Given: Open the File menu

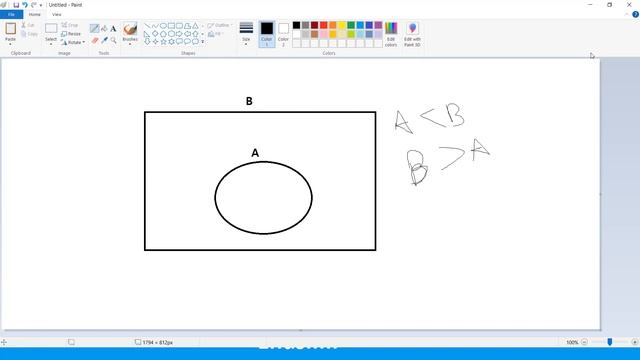Looking at the screenshot, I should click(x=11, y=14).
